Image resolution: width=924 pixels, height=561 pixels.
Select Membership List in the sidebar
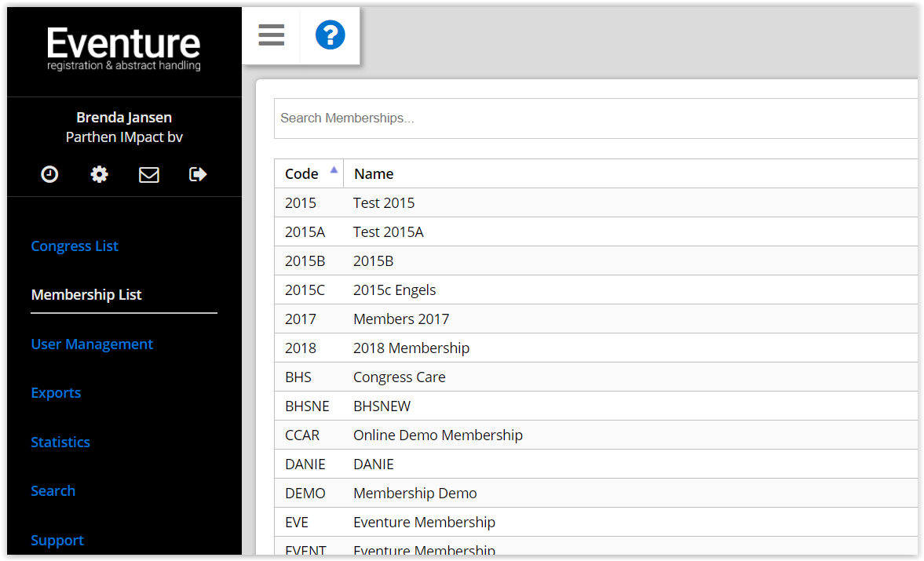coord(86,295)
